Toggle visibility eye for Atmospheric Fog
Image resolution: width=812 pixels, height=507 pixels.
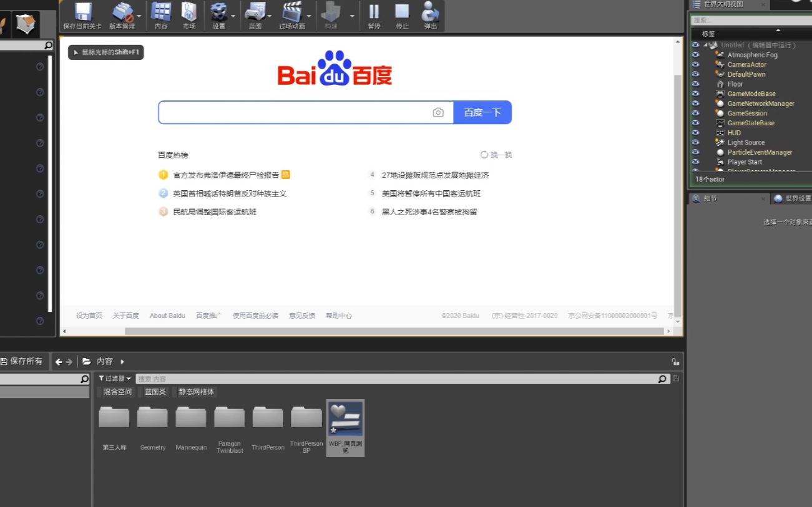tap(695, 55)
